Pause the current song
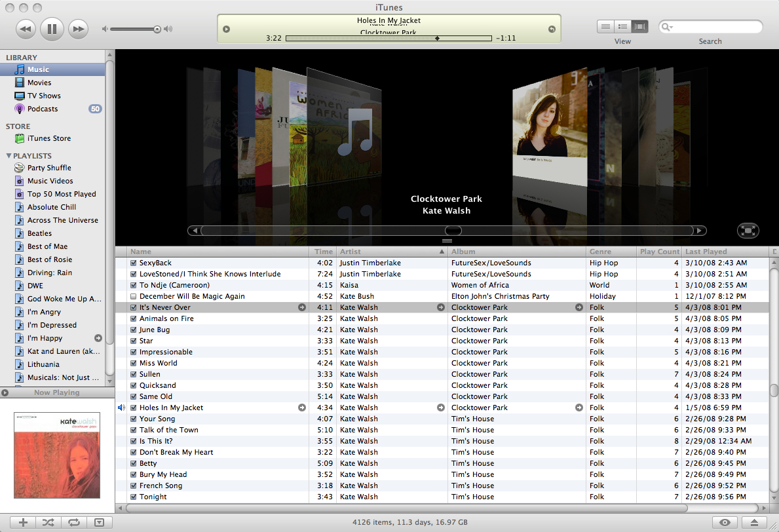Screen dimensions: 779x532 (x=52, y=29)
